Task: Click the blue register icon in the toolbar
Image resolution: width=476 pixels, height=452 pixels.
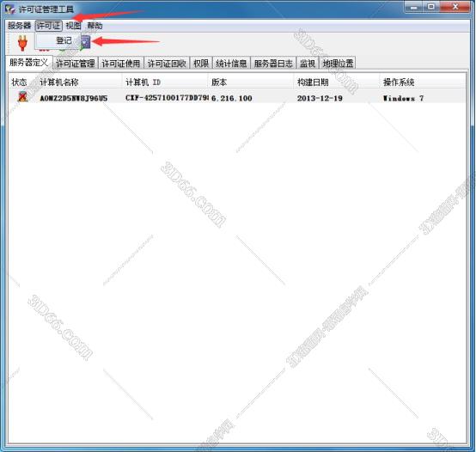Action: click(86, 42)
